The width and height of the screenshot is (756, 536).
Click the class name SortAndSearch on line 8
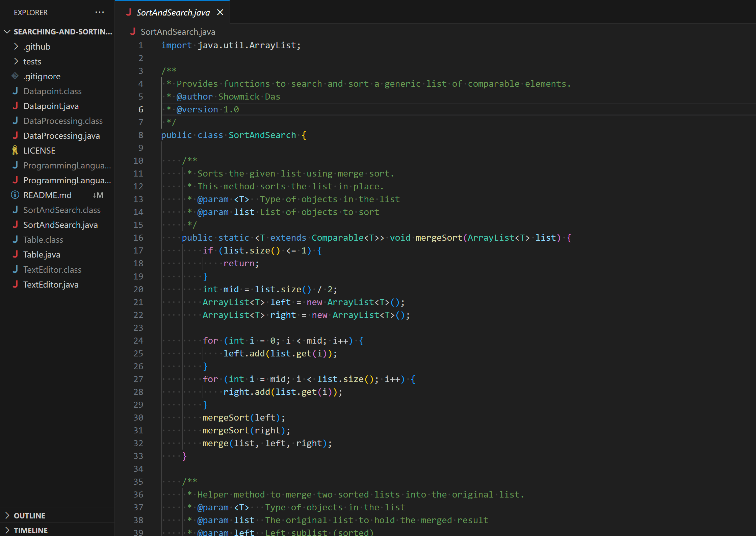(262, 135)
